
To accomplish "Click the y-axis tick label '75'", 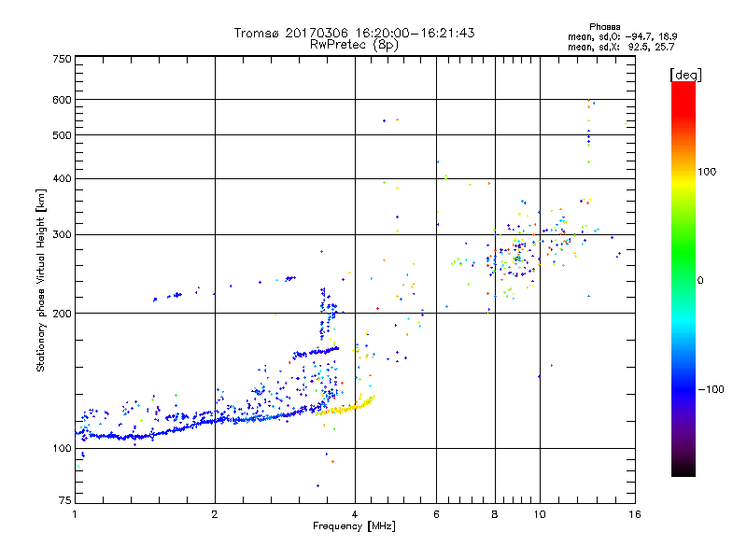I will click(65, 500).
